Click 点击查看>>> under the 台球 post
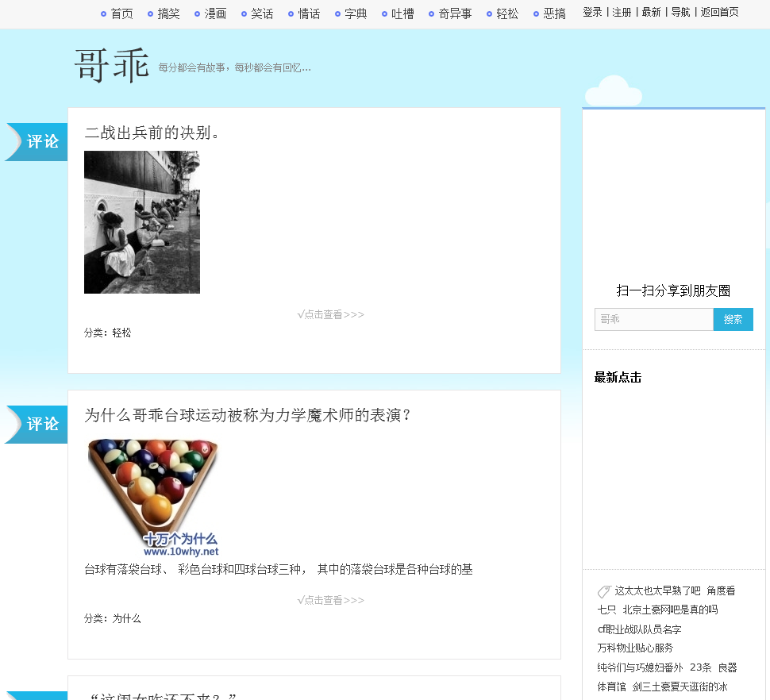The height and width of the screenshot is (700, 770). click(x=330, y=600)
